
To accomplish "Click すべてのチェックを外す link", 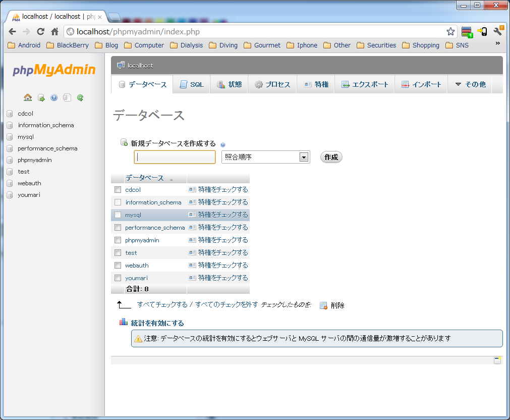I will pyautogui.click(x=226, y=304).
